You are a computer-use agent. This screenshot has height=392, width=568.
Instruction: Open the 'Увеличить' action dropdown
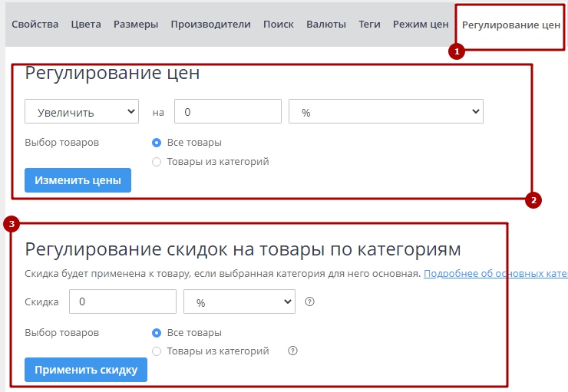click(81, 112)
